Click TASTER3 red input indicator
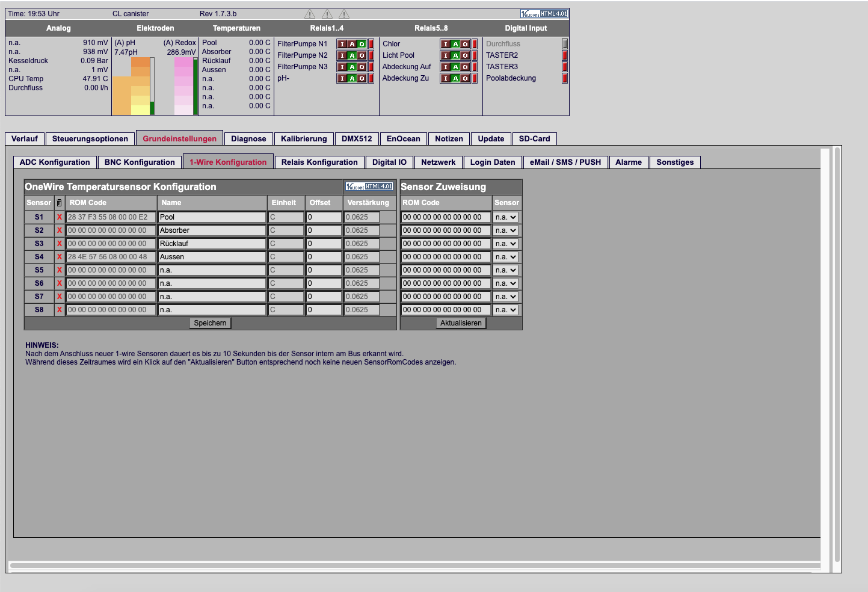 pyautogui.click(x=565, y=67)
